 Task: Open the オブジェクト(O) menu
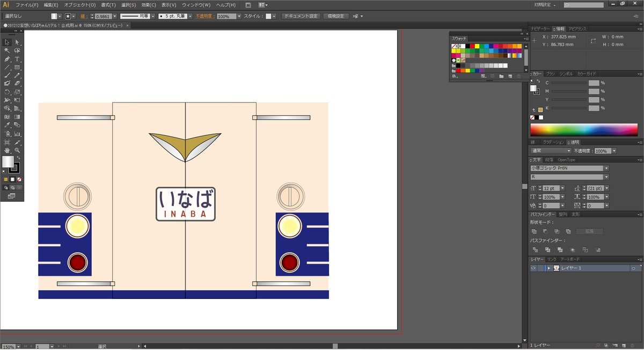[79, 5]
